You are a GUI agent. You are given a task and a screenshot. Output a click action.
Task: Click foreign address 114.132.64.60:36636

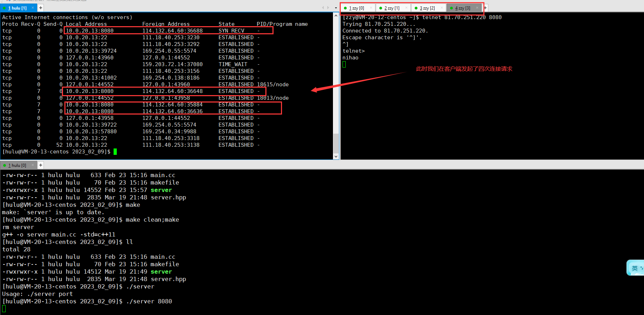tap(173, 111)
